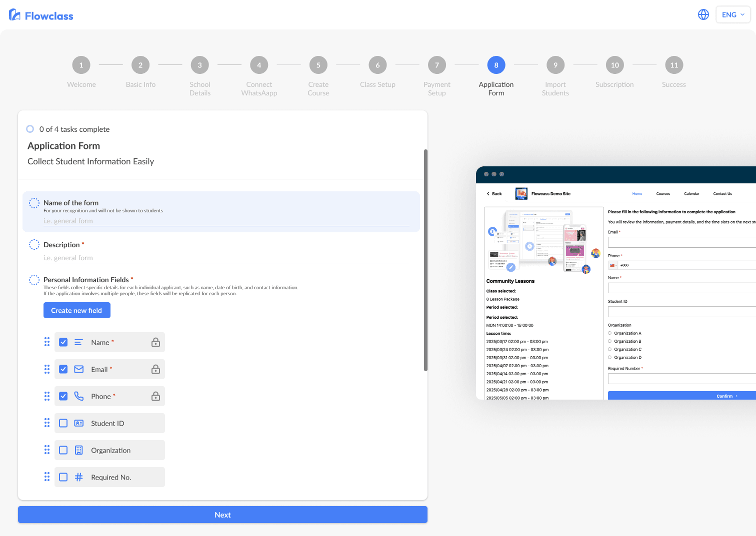Click the phone handset icon
The width and height of the screenshot is (756, 536).
click(79, 396)
